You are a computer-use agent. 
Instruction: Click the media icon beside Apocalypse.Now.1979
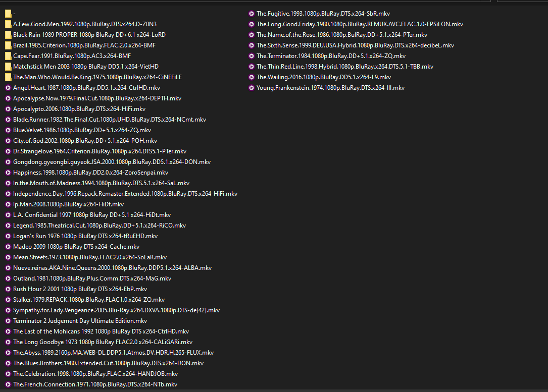(8, 98)
